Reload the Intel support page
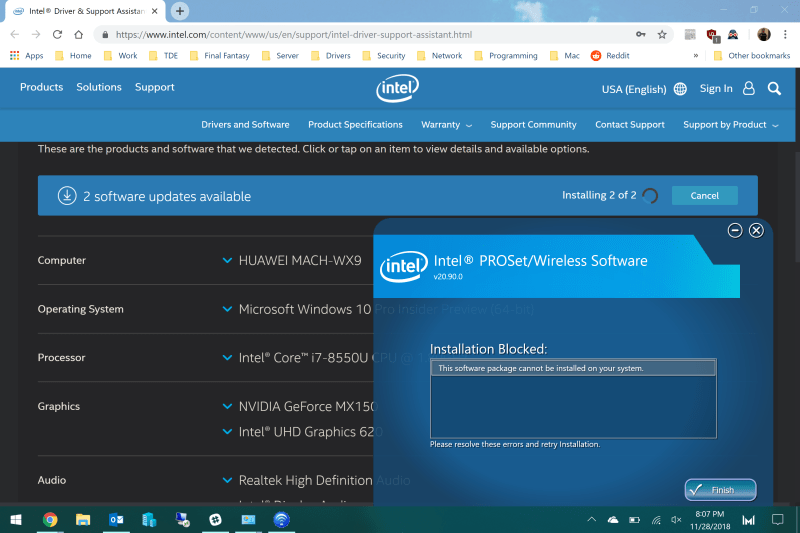This screenshot has height=533, width=800. click(x=57, y=35)
